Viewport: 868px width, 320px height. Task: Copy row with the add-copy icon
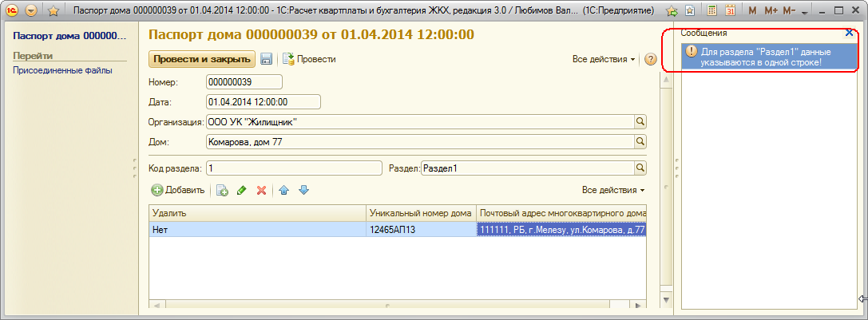(222, 191)
